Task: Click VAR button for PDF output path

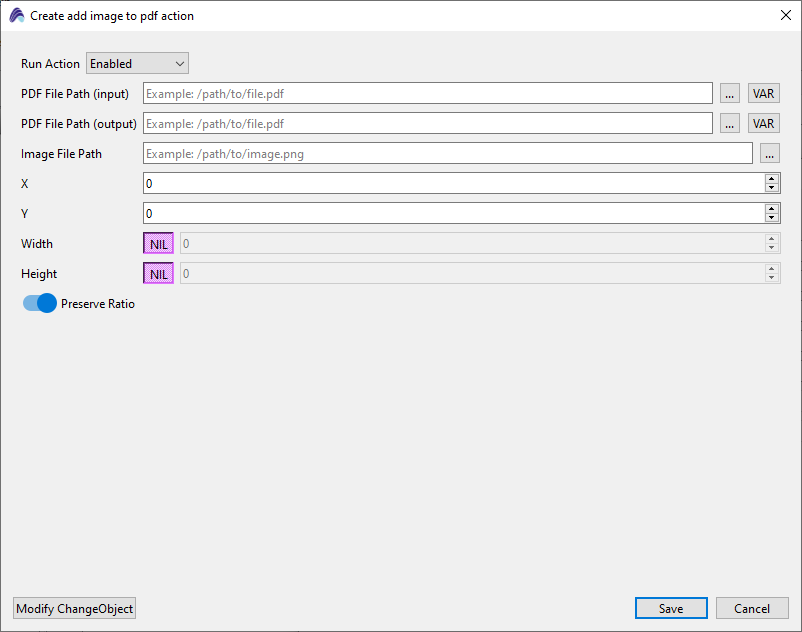Action: pyautogui.click(x=763, y=124)
